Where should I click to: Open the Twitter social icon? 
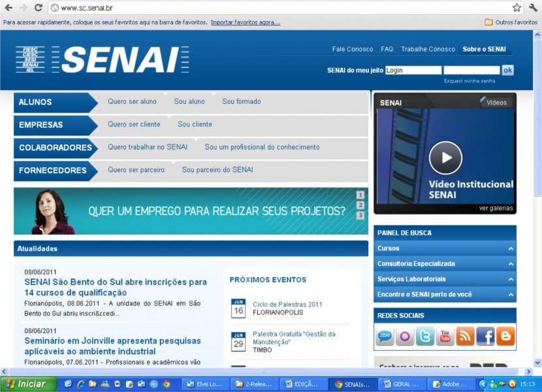(425, 336)
